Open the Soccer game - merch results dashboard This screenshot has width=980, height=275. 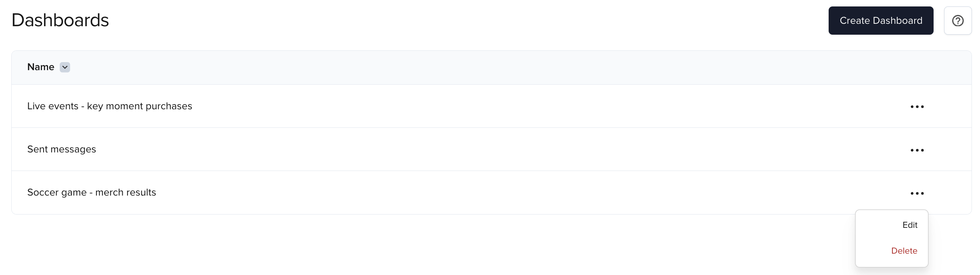coord(92,192)
